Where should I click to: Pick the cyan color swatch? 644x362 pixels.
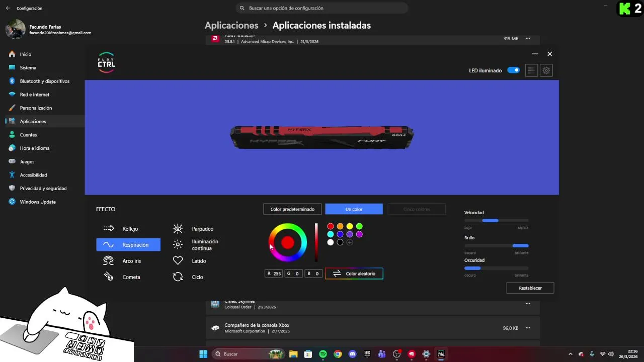pyautogui.click(x=331, y=234)
